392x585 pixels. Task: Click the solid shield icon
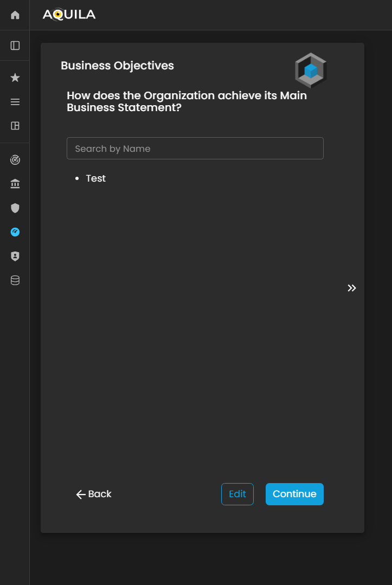(15, 208)
